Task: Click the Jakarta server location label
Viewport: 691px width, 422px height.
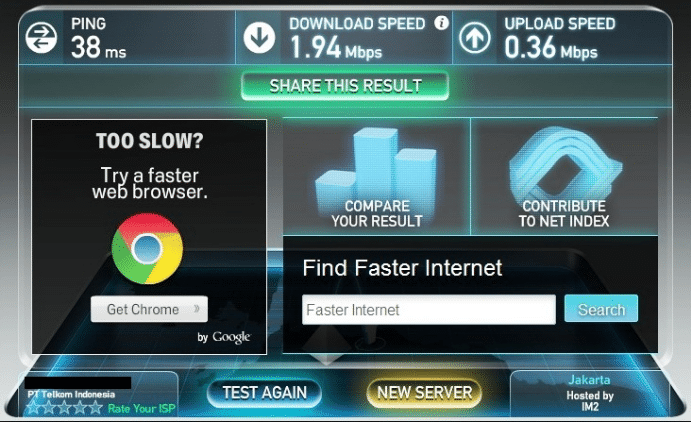Action: (589, 380)
